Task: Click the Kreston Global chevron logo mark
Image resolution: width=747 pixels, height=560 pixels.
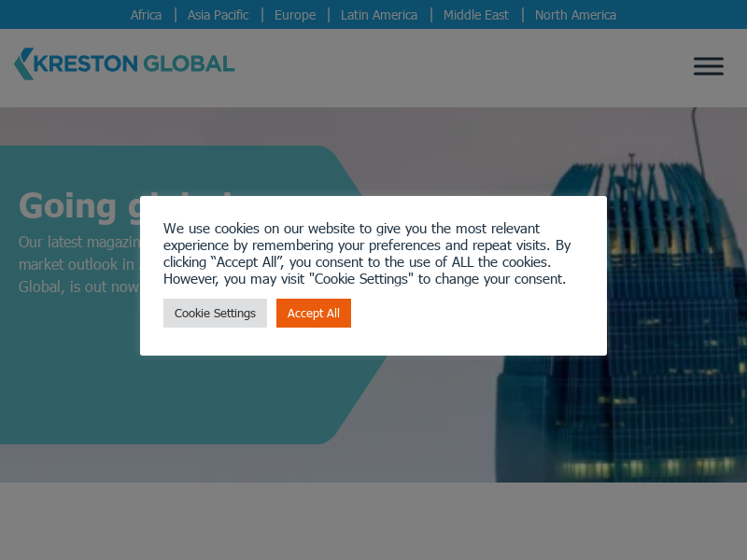Action: click(x=23, y=63)
